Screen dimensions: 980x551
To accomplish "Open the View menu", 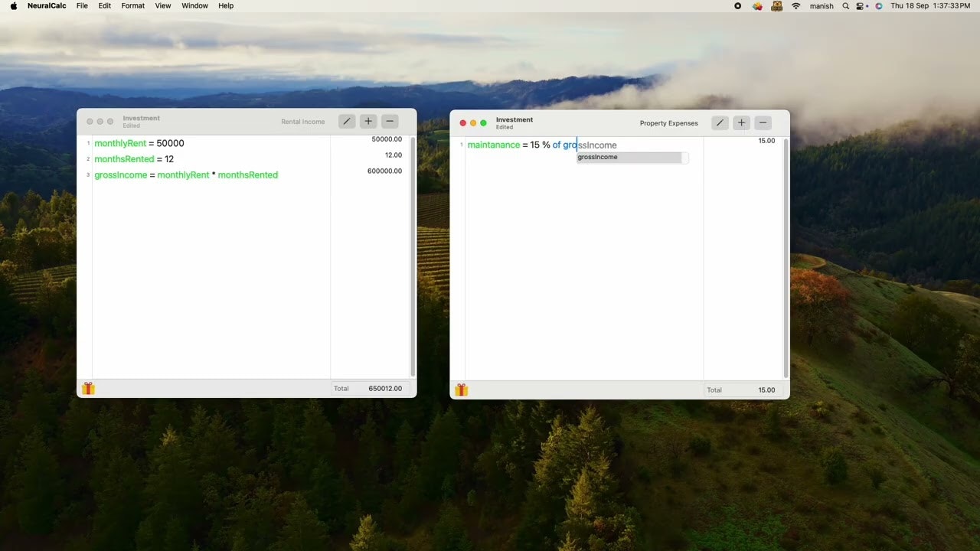I will coord(163,5).
